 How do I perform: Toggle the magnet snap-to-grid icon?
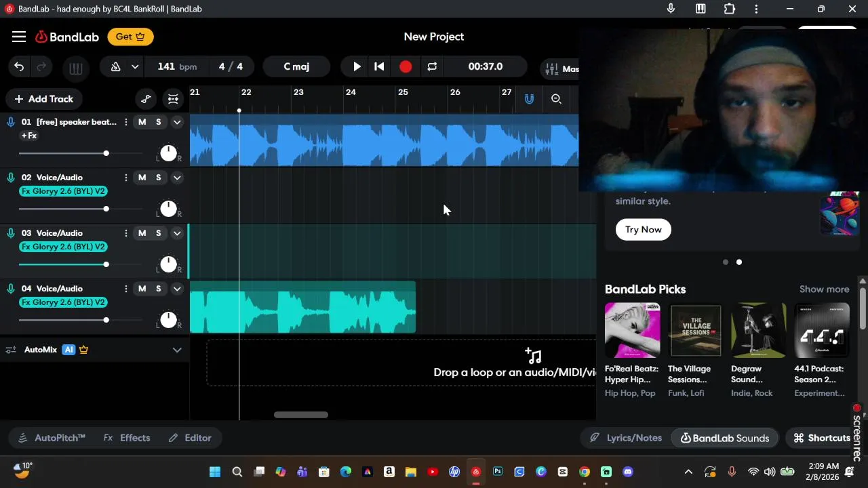click(529, 99)
